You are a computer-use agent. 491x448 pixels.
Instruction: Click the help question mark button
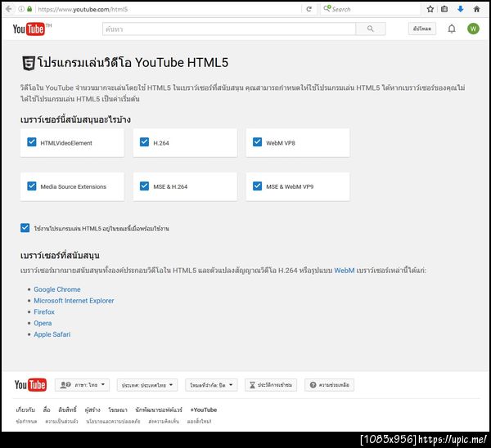(x=330, y=385)
